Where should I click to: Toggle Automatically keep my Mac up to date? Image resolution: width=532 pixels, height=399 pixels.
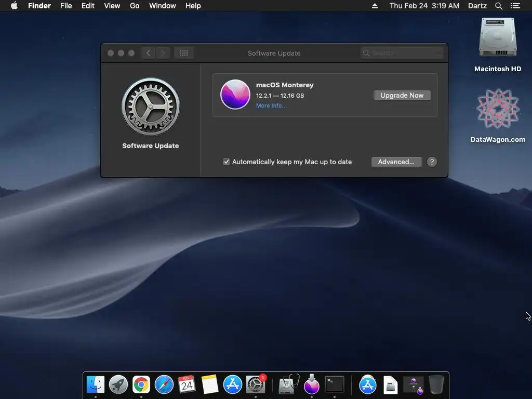[x=227, y=162]
